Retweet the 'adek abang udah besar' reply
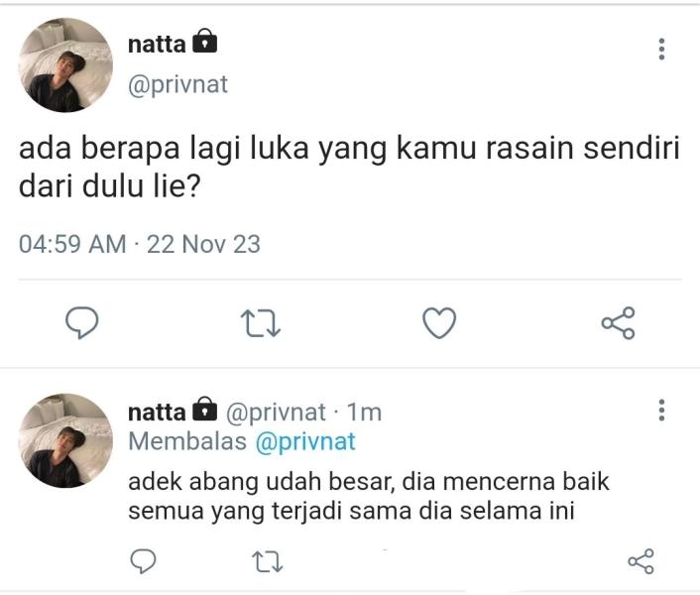Viewport: 700px width, 595px height. click(267, 562)
